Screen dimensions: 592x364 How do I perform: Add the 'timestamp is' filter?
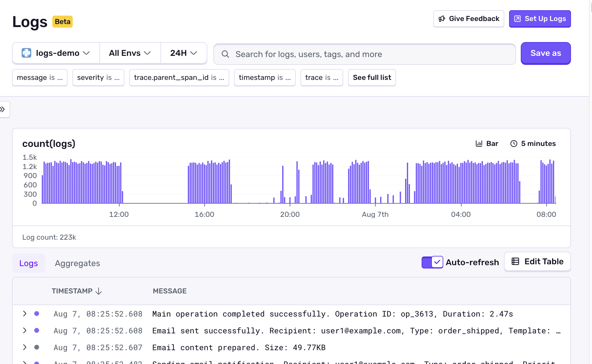(265, 77)
